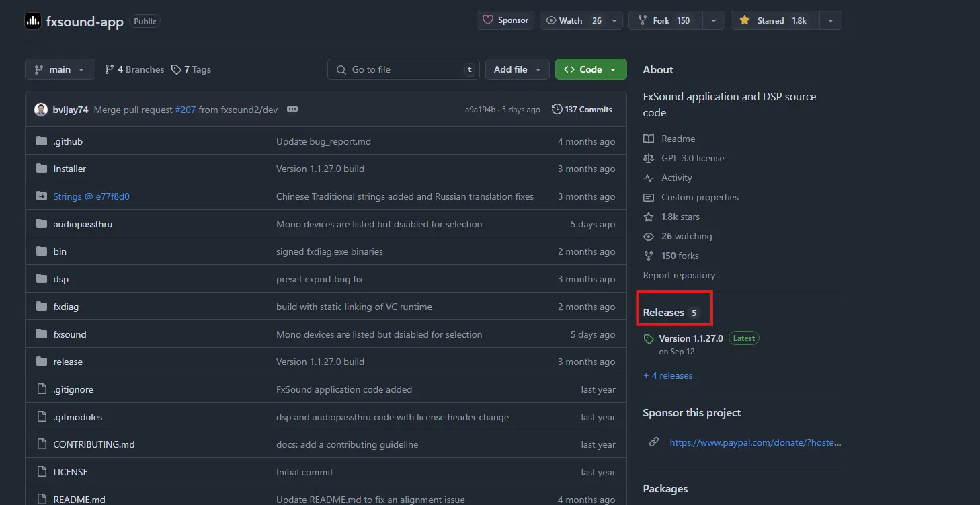Viewport: 980px width, 505px height.
Task: Open the main branch selector dropdown
Action: tap(60, 69)
